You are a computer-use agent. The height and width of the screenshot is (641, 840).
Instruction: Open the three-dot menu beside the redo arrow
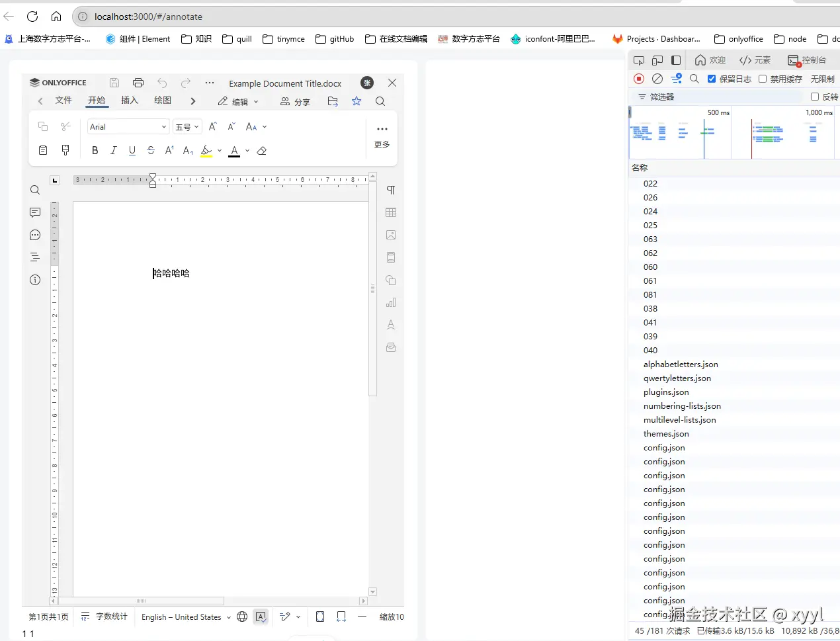210,83
